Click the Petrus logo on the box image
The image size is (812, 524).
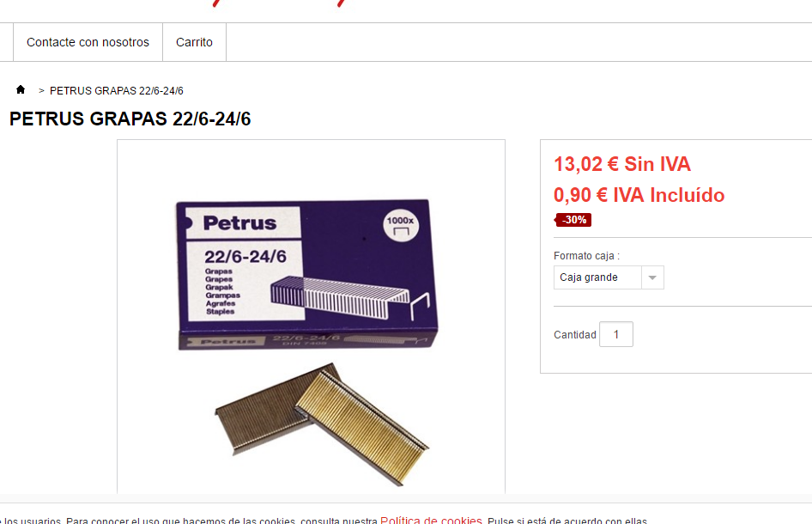point(239,223)
